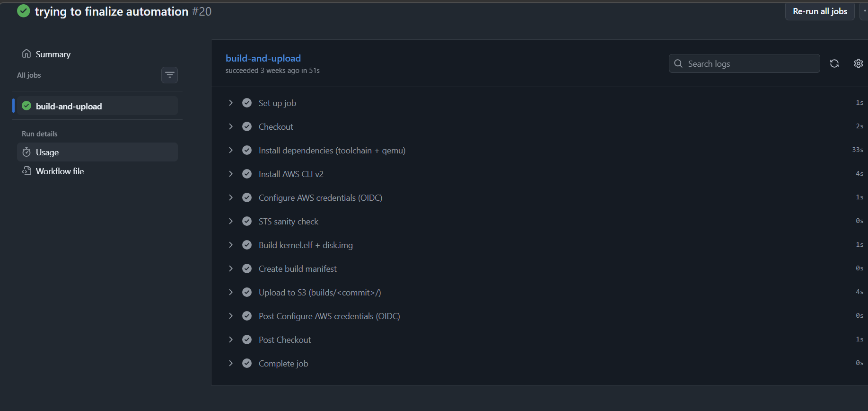Click 'succeeded 3 weeks ago in 51s' text
This screenshot has height=411, width=868.
point(272,71)
